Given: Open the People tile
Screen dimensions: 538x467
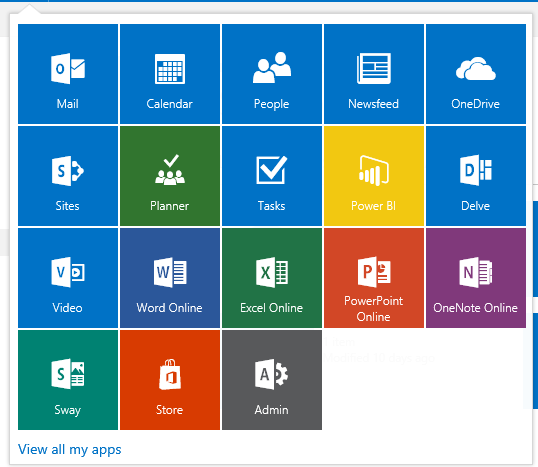Looking at the screenshot, I should click(x=272, y=74).
